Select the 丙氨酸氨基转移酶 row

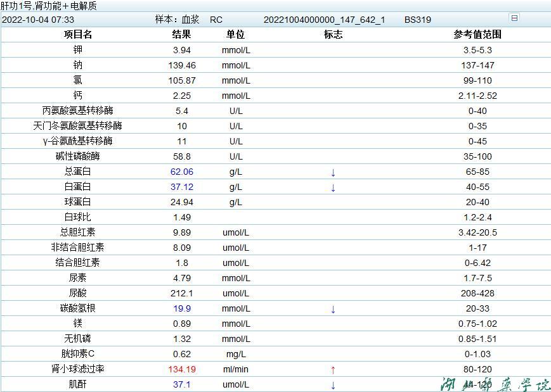78,111
